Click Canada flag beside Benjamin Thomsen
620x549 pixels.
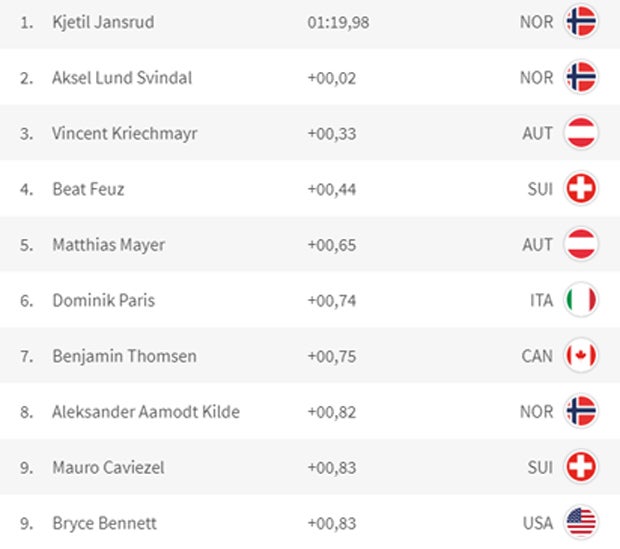[x=580, y=355]
